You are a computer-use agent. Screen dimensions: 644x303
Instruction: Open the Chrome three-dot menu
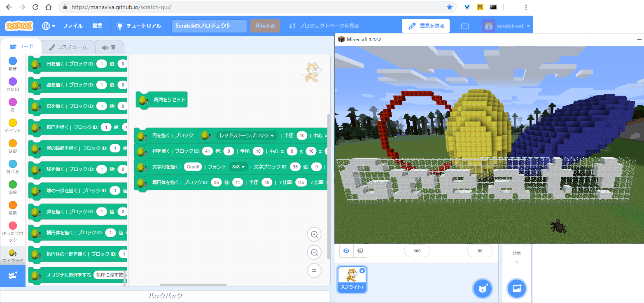[x=526, y=7]
